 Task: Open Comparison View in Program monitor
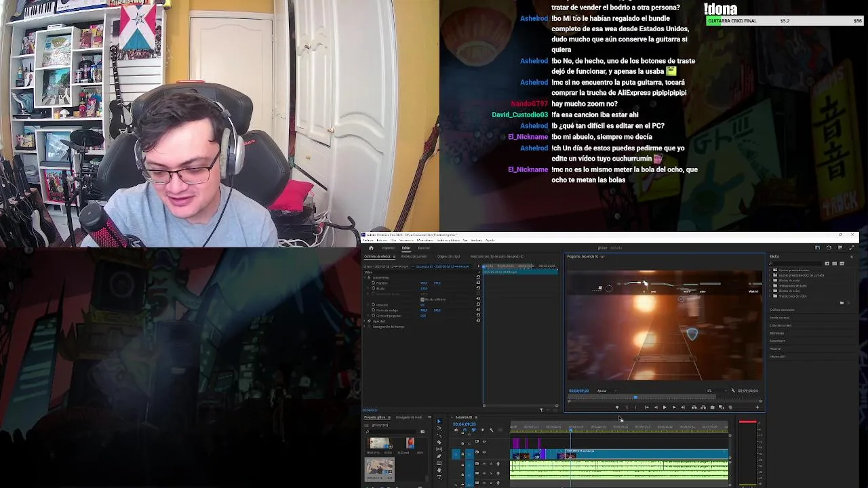coord(721,407)
